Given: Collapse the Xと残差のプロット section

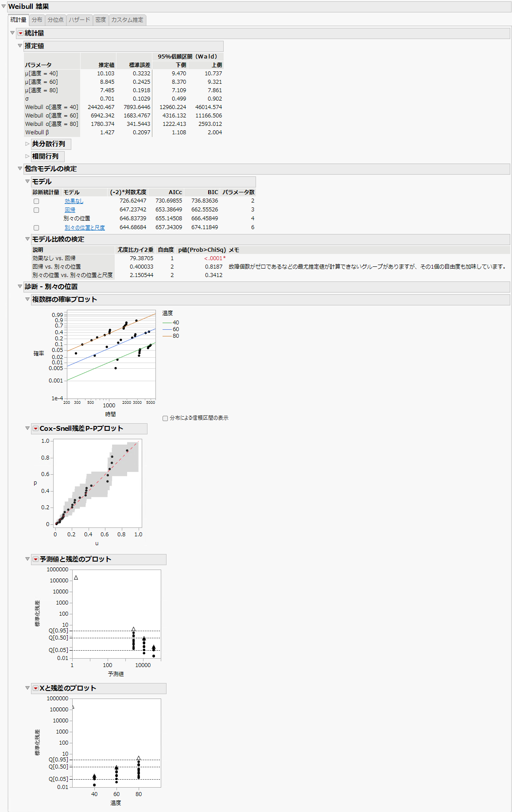Looking at the screenshot, I should (27, 688).
